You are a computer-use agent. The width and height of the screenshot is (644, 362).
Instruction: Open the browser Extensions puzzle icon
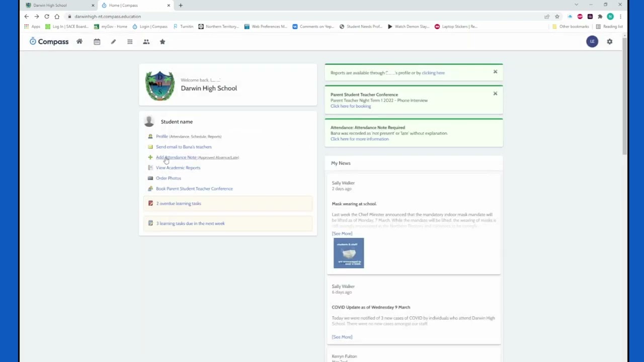[600, 16]
